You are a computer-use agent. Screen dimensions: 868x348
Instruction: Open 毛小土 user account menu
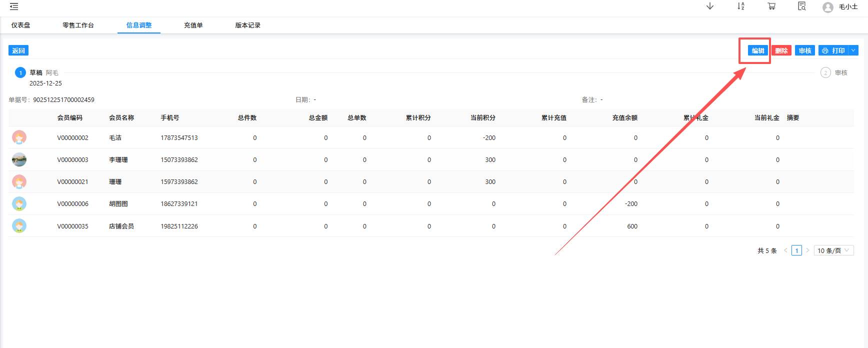[848, 7]
